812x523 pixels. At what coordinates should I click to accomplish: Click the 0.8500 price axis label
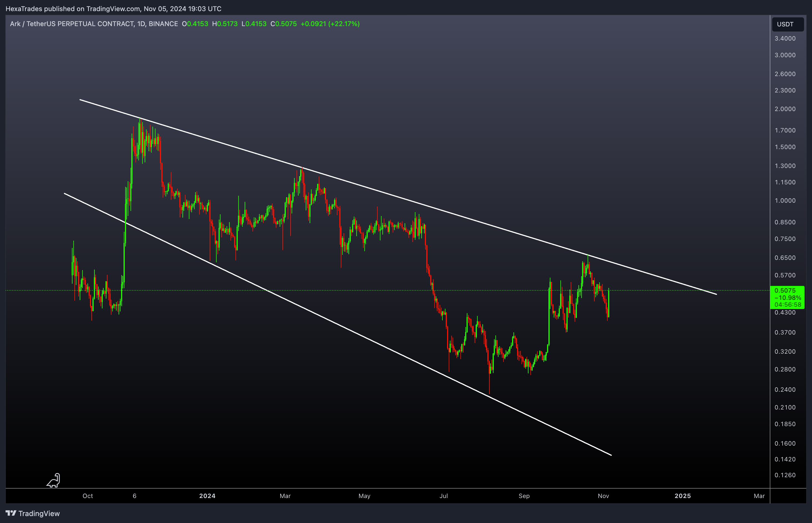pyautogui.click(x=785, y=222)
